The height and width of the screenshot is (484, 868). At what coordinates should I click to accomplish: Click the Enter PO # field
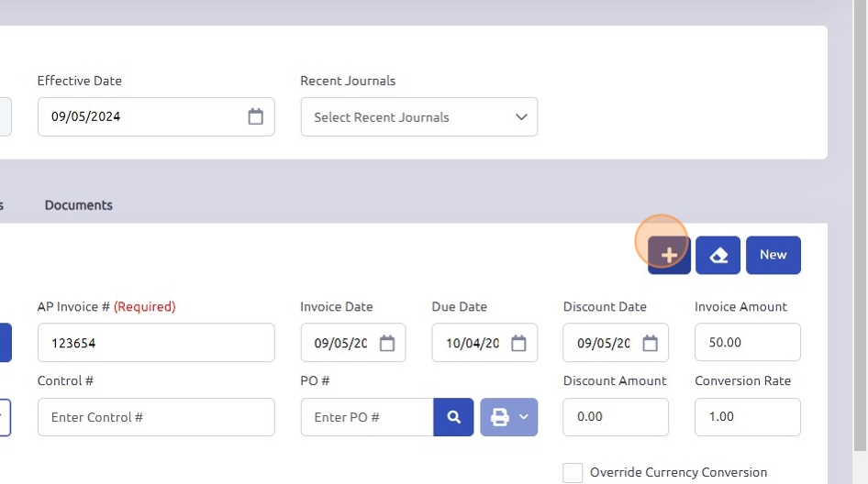[367, 417]
